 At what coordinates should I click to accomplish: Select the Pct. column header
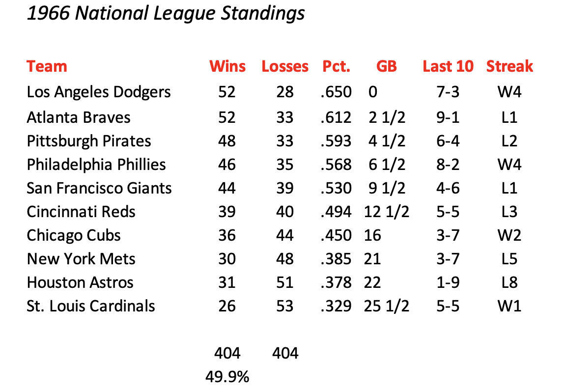pyautogui.click(x=336, y=66)
